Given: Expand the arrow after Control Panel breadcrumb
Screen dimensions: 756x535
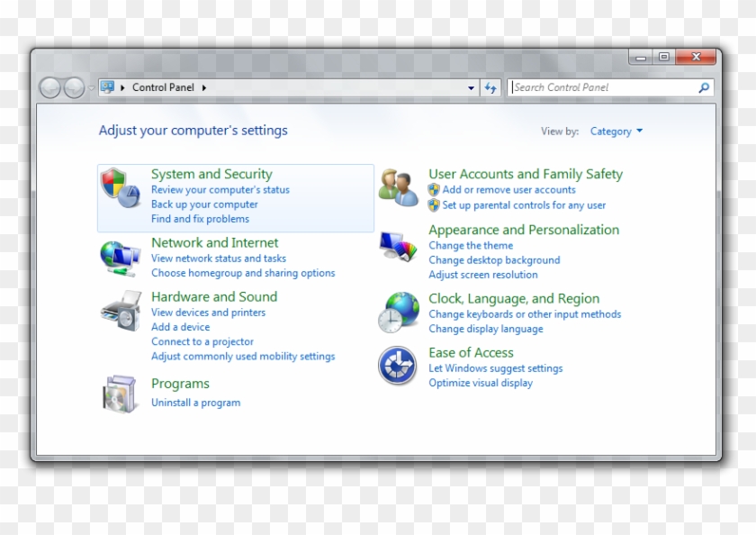Looking at the screenshot, I should point(204,87).
